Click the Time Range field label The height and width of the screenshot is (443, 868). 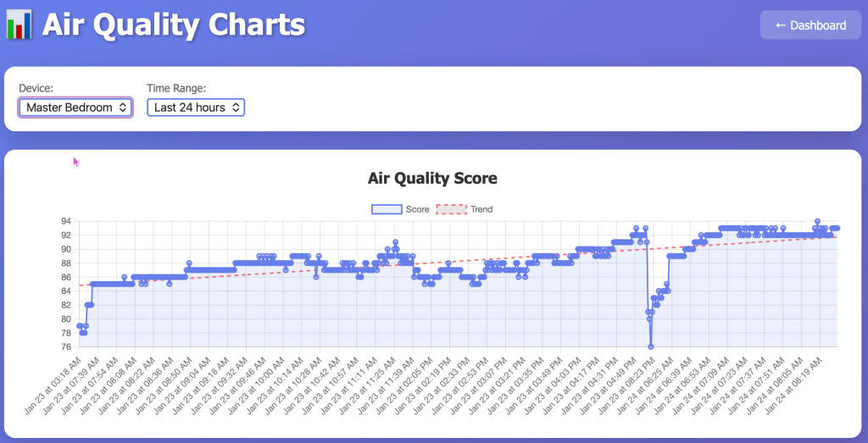[176, 88]
